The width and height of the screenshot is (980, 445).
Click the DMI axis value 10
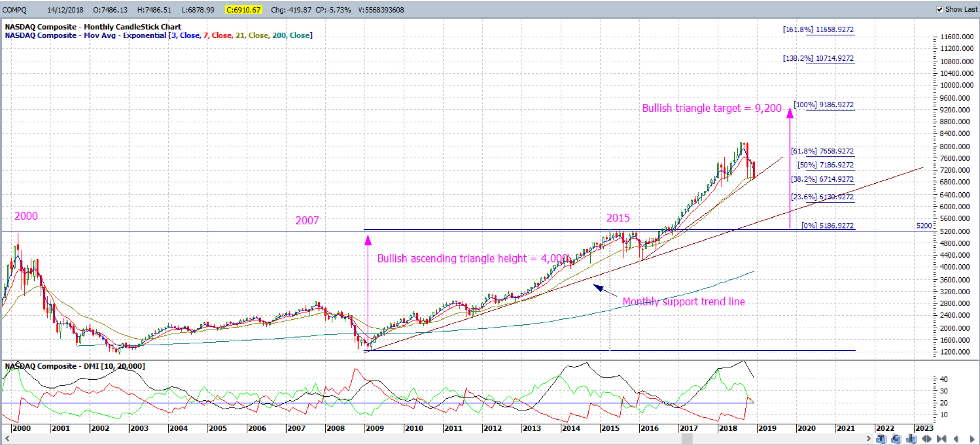[x=944, y=415]
